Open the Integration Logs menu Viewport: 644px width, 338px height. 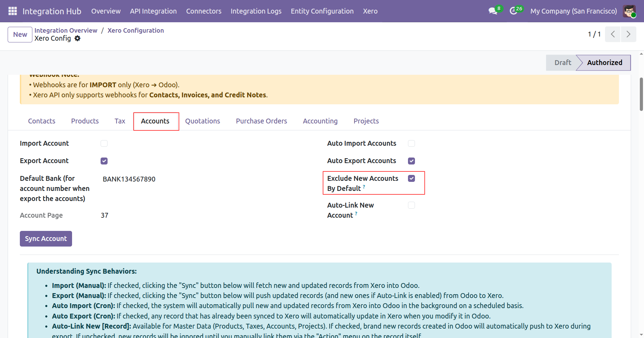[256, 11]
